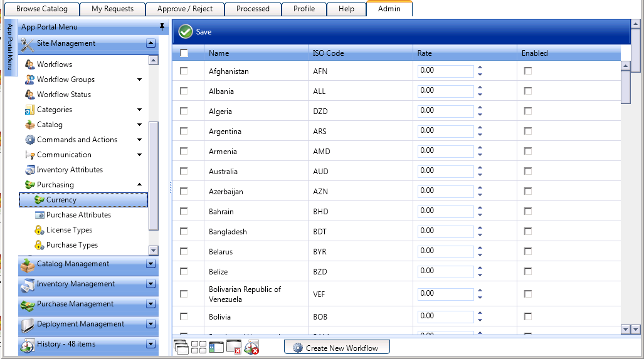Image resolution: width=644 pixels, height=359 pixels.
Task: Click the Workflows icon in the menu
Action: [29, 65]
